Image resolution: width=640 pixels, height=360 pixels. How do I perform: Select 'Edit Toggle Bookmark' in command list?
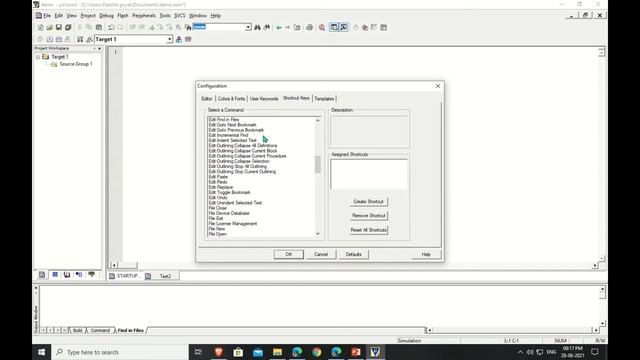(x=229, y=192)
